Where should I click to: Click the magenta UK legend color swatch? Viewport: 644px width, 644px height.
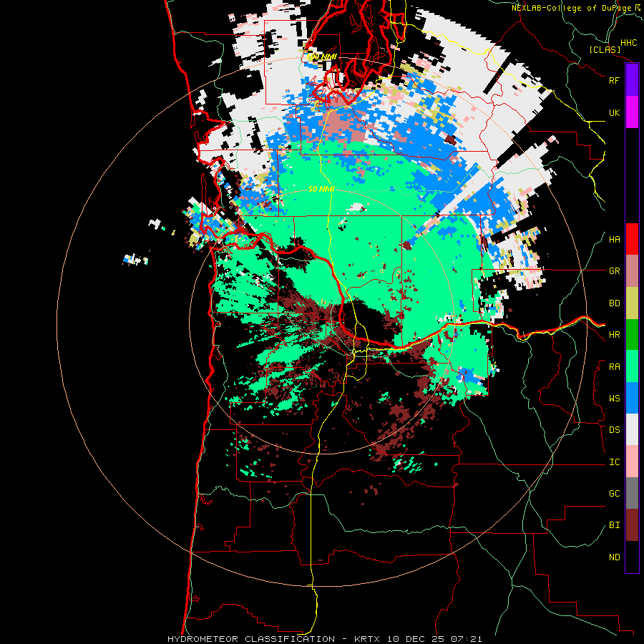[x=632, y=112]
